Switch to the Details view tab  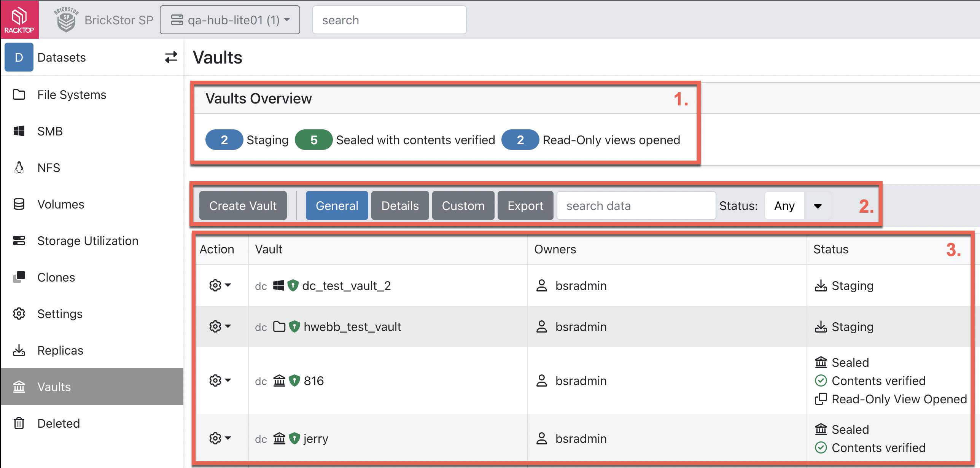coord(400,206)
